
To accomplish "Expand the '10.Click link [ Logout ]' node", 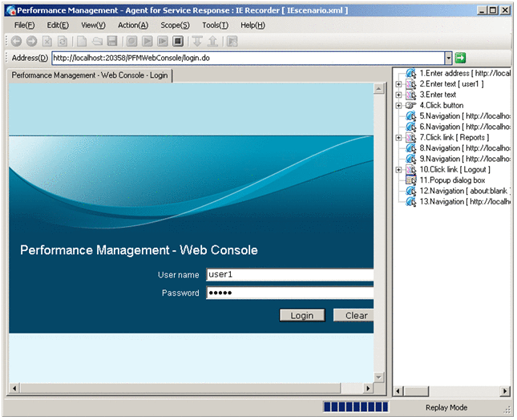I will pos(398,170).
